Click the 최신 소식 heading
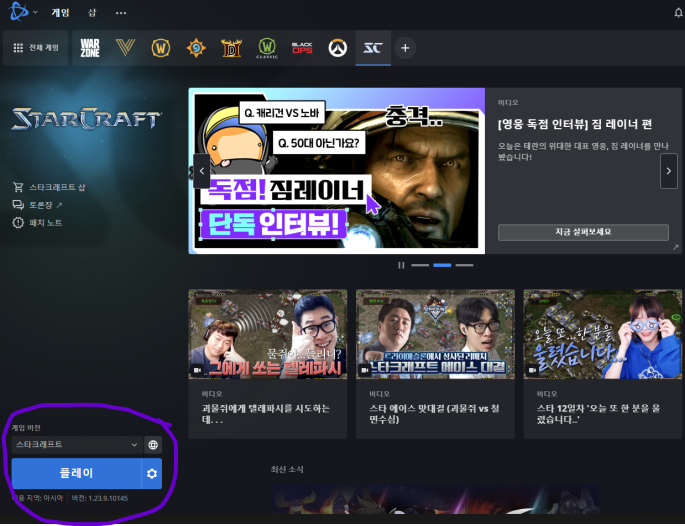This screenshot has width=685, height=526. [x=287, y=470]
